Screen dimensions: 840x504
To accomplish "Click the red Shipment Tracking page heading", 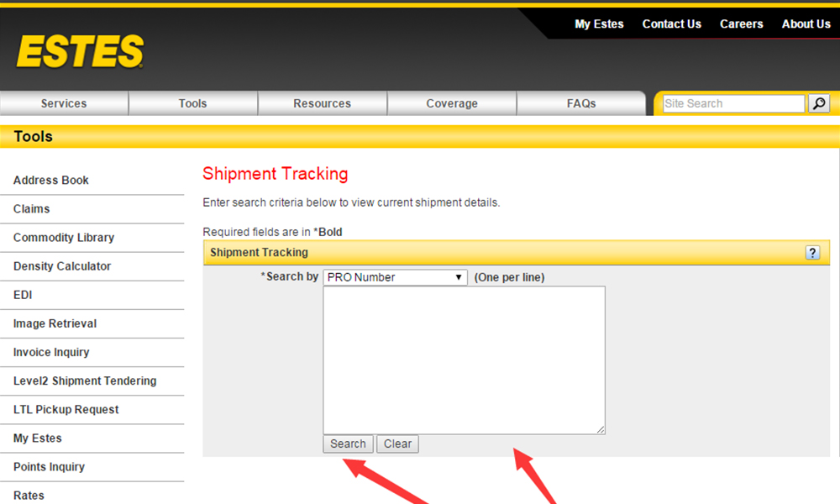I will point(276,174).
